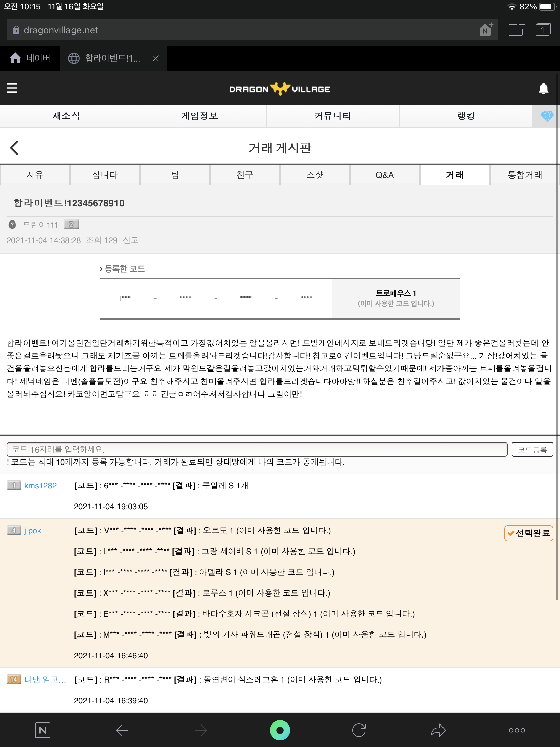Open the diamond shop icon
The image size is (560, 747).
pos(547,116)
